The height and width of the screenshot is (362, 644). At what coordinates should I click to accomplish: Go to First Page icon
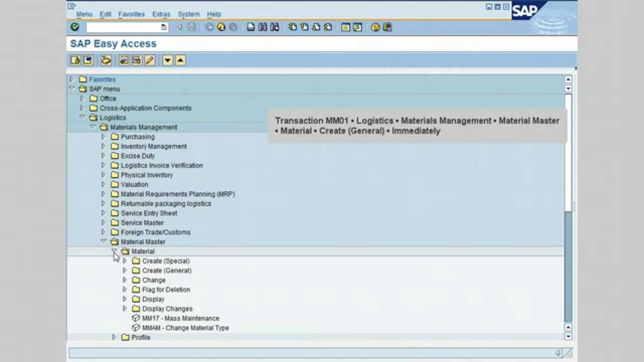coord(293,27)
